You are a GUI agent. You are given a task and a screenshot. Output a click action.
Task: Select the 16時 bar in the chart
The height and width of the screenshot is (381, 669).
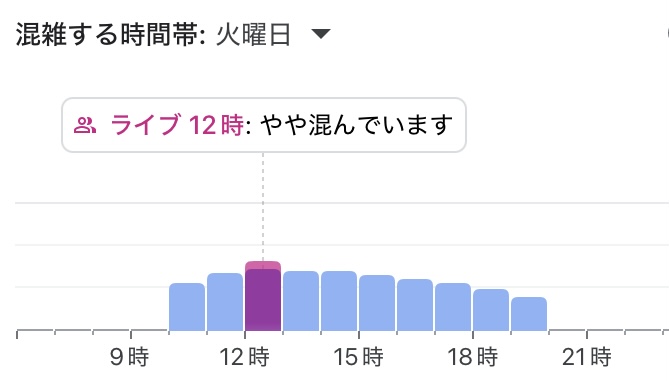pyautogui.click(x=415, y=305)
